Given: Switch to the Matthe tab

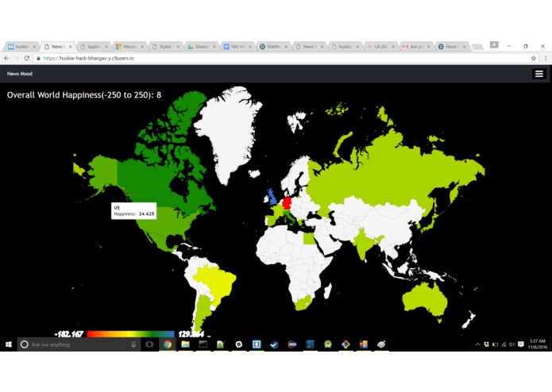Looking at the screenshot, I should click(x=273, y=46).
